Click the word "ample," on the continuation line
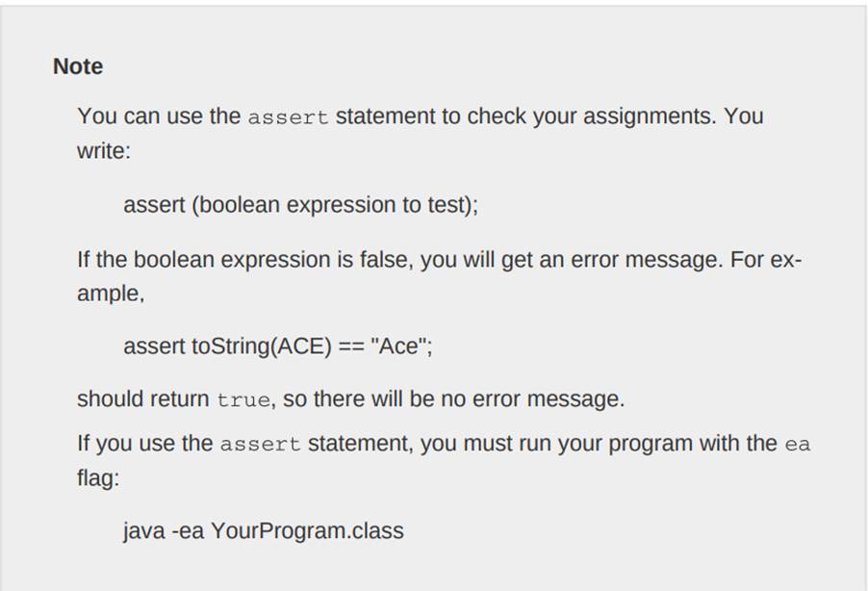The height and width of the screenshot is (591, 868). (x=111, y=295)
